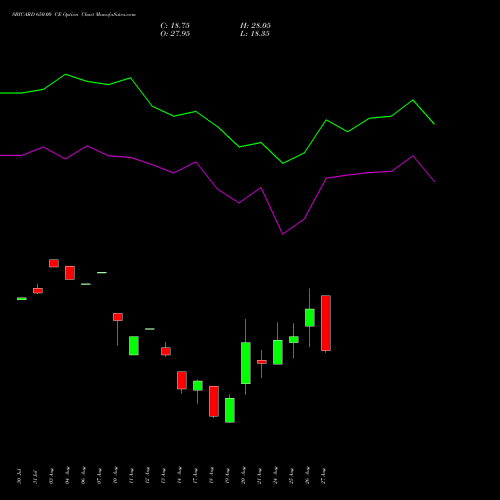Select the close value C: 18.75

click(x=175, y=26)
